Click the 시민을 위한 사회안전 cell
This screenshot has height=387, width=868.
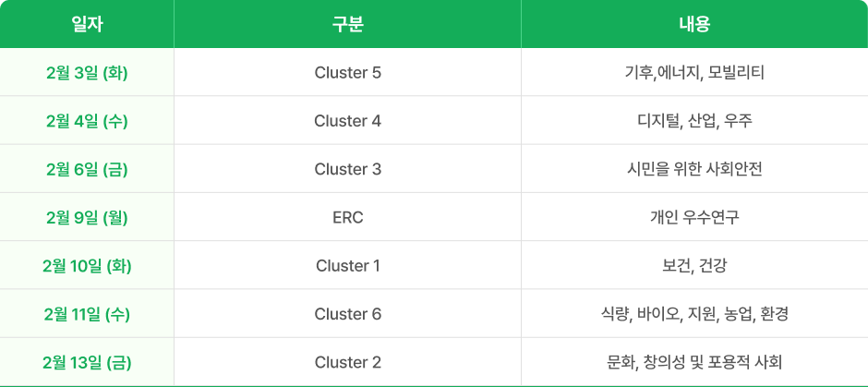(694, 169)
